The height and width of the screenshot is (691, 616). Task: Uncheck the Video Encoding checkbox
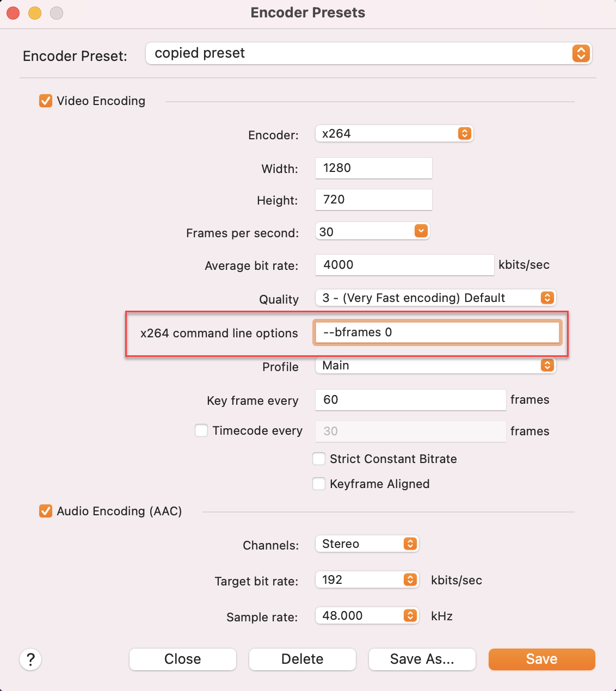(x=46, y=101)
